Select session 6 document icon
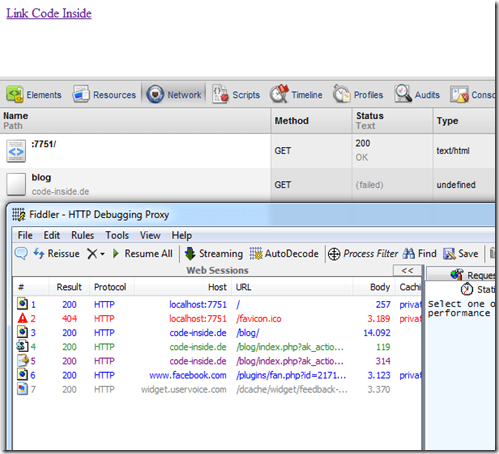The image size is (499, 454). coord(22,374)
